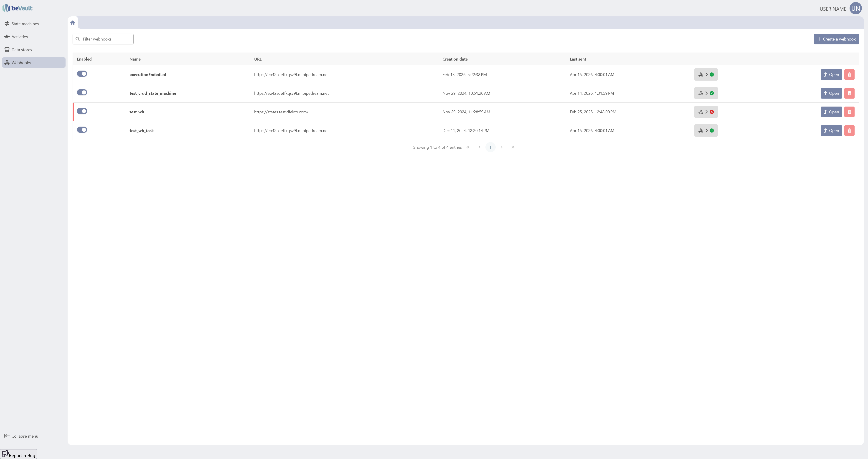This screenshot has height=459, width=868.
Task: Click the Enabled column header
Action: point(84,59)
